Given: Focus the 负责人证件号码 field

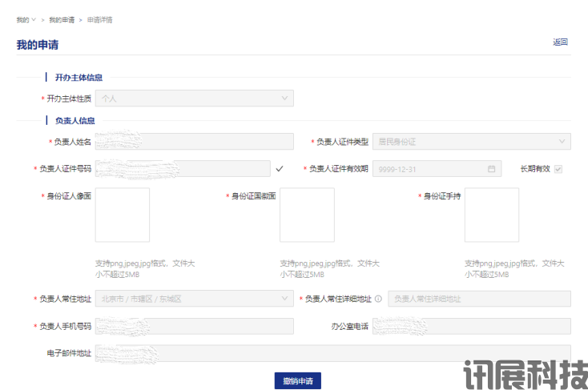Looking at the screenshot, I should [x=183, y=169].
